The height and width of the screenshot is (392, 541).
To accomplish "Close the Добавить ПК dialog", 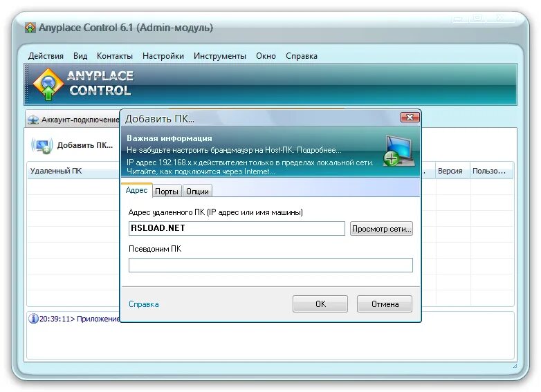I will (410, 118).
